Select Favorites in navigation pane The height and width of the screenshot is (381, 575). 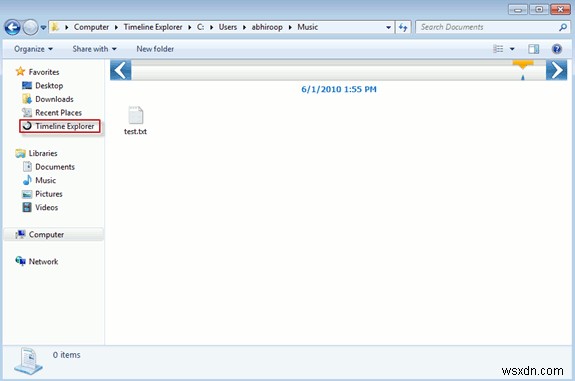[44, 72]
